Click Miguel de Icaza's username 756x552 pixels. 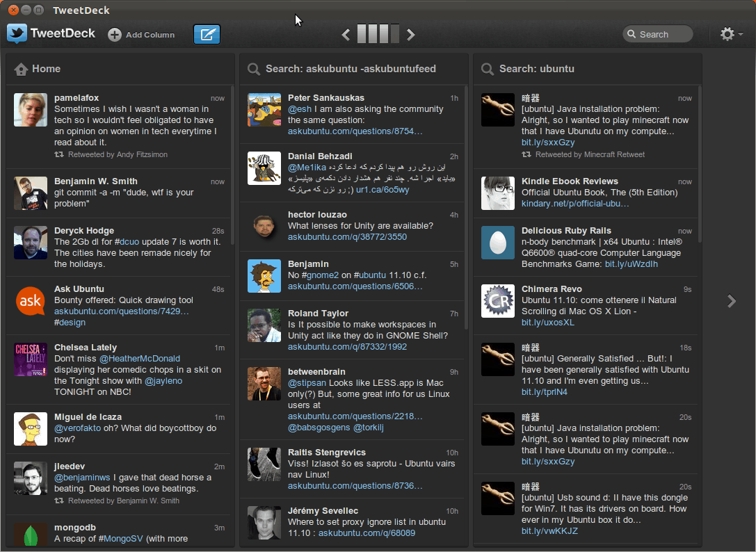[88, 417]
